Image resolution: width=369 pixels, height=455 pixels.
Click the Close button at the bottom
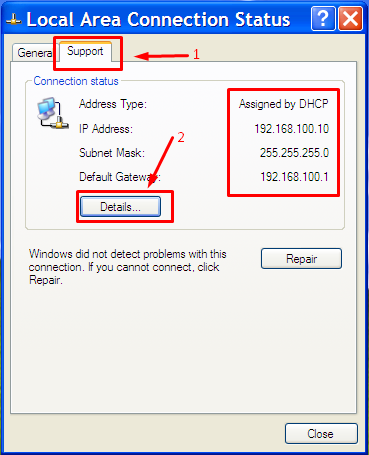[x=321, y=434]
